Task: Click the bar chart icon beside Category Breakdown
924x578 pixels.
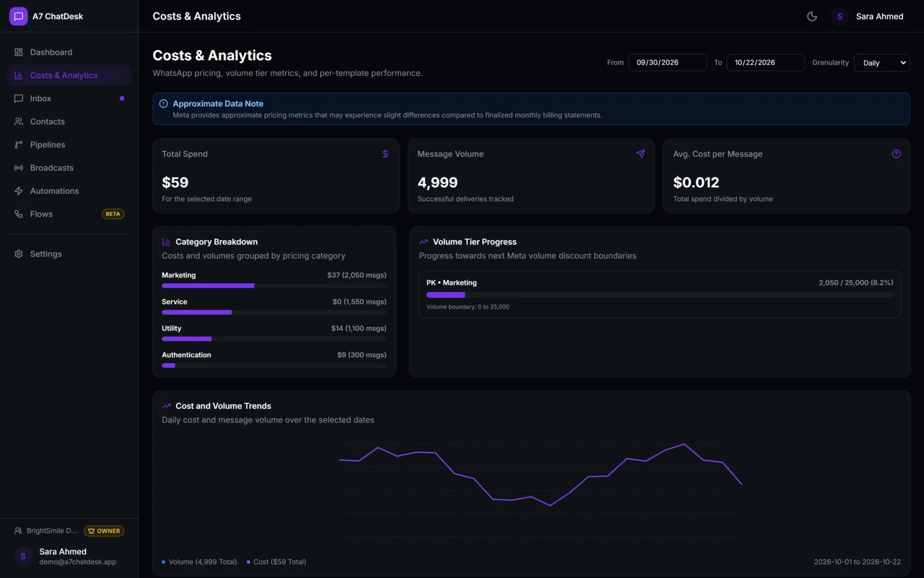Action: tap(166, 242)
